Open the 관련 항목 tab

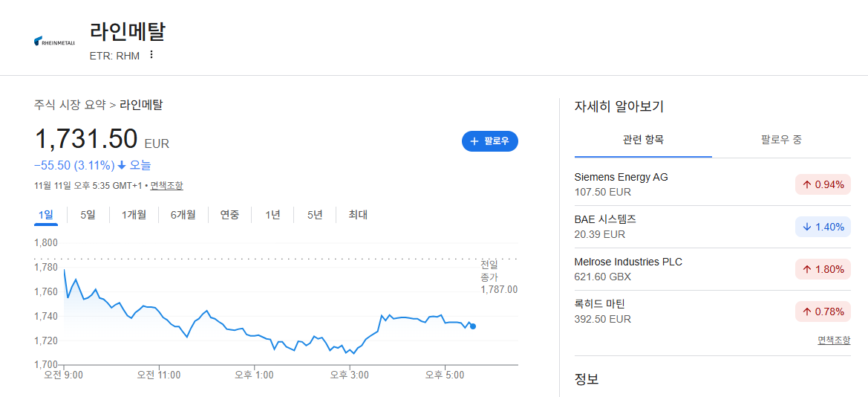(643, 140)
